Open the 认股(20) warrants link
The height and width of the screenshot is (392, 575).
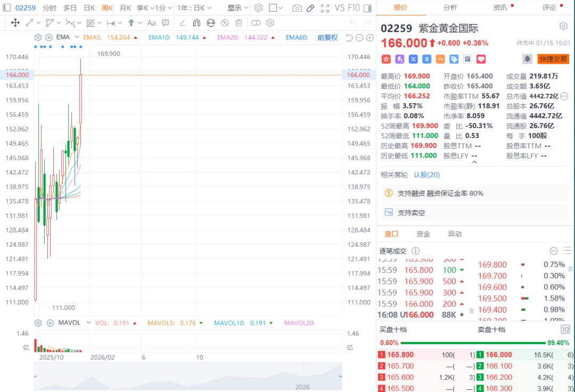pyautogui.click(x=426, y=175)
